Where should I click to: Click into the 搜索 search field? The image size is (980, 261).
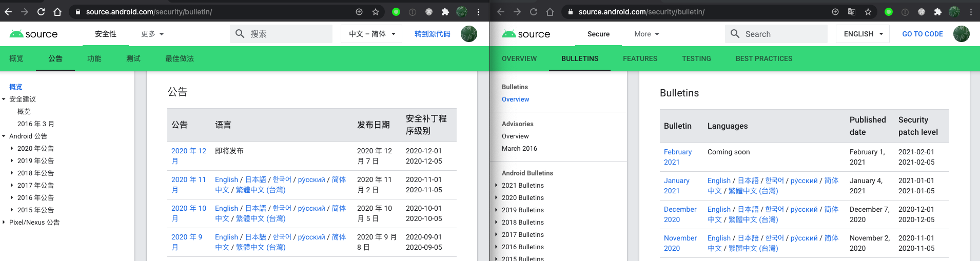click(x=287, y=34)
